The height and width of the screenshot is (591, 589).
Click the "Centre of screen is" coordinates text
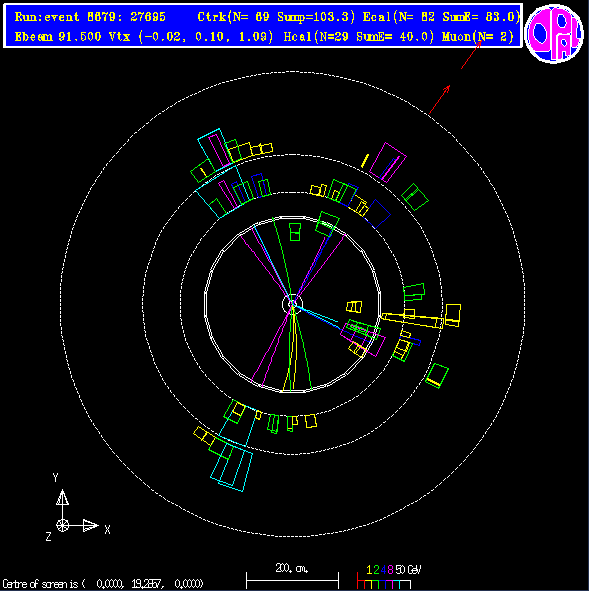coord(103,584)
